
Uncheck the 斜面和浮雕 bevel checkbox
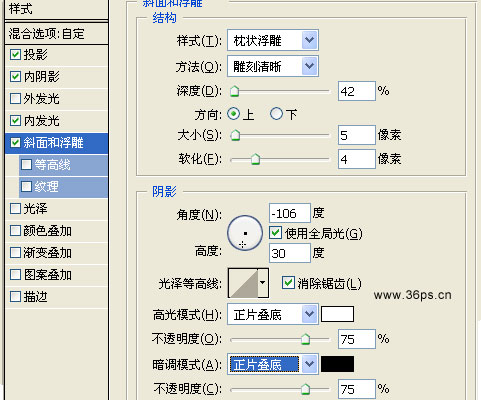pos(15,143)
